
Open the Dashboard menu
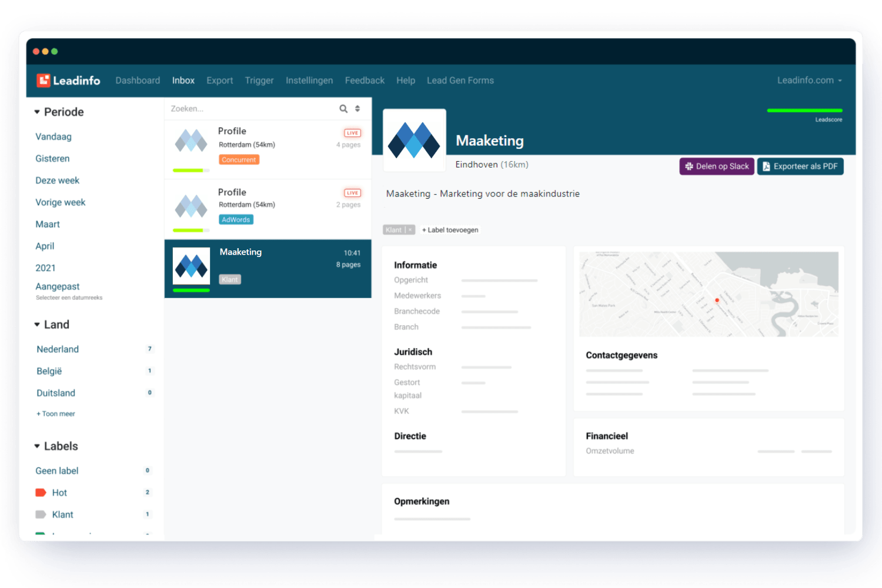pyautogui.click(x=138, y=81)
